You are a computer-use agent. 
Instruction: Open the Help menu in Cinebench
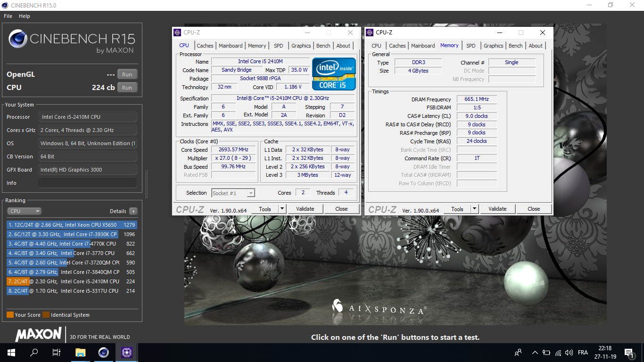25,16
